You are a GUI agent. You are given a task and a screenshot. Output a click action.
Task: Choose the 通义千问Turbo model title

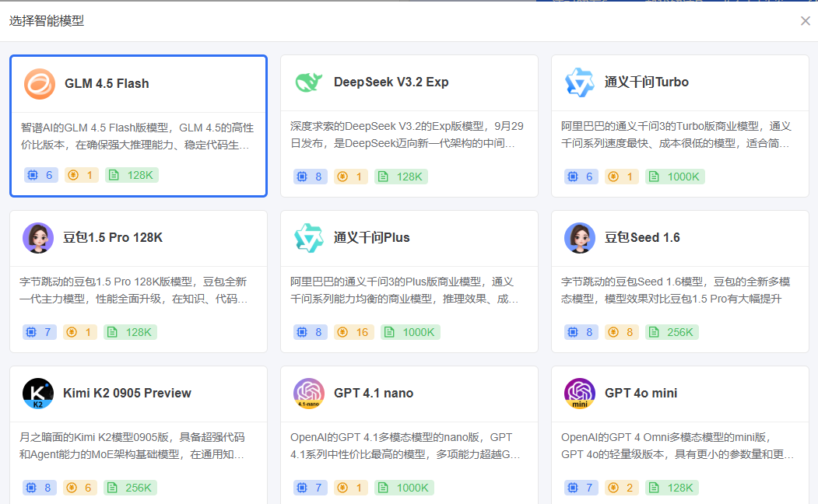pyautogui.click(x=646, y=82)
